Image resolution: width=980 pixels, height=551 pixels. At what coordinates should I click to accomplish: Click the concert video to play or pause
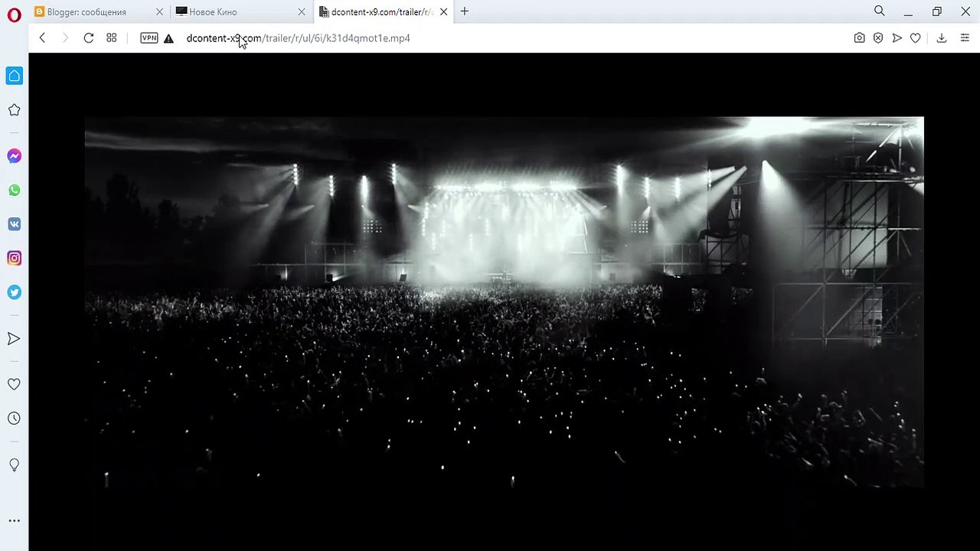click(x=504, y=302)
